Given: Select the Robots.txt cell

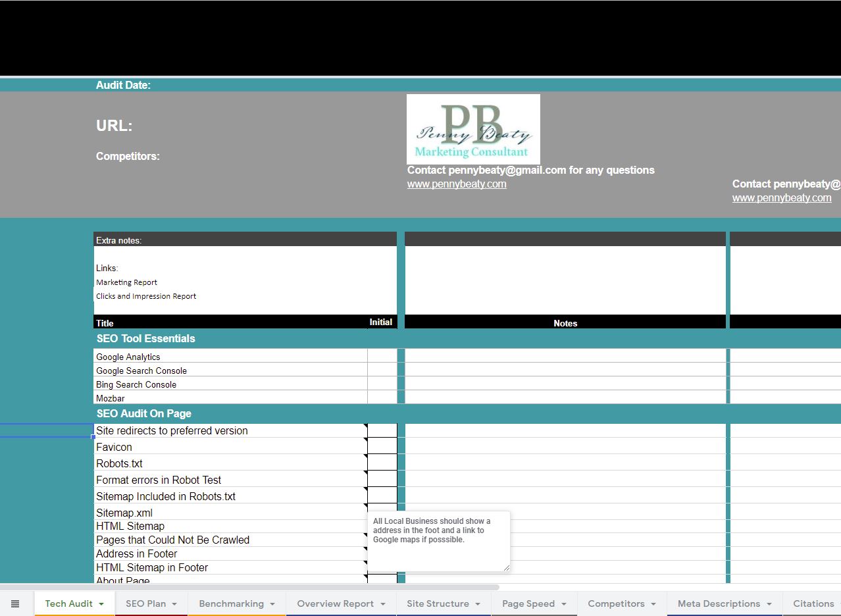Looking at the screenshot, I should pyautogui.click(x=230, y=463).
